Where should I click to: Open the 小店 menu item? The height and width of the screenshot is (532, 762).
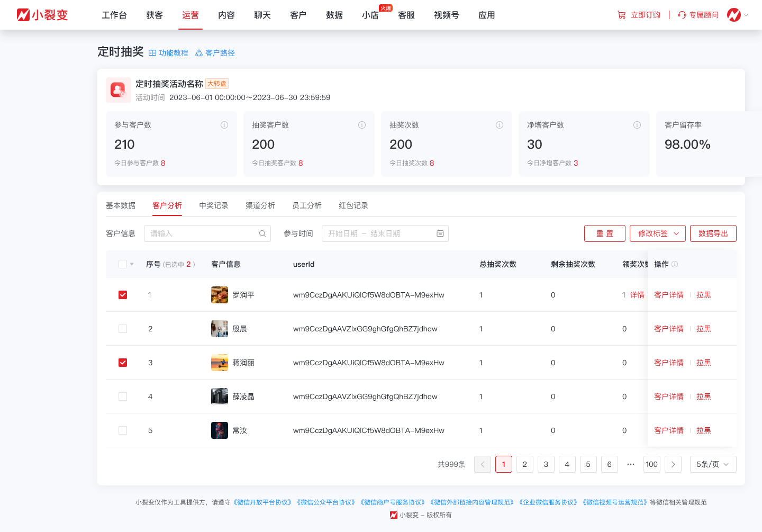pos(370,15)
